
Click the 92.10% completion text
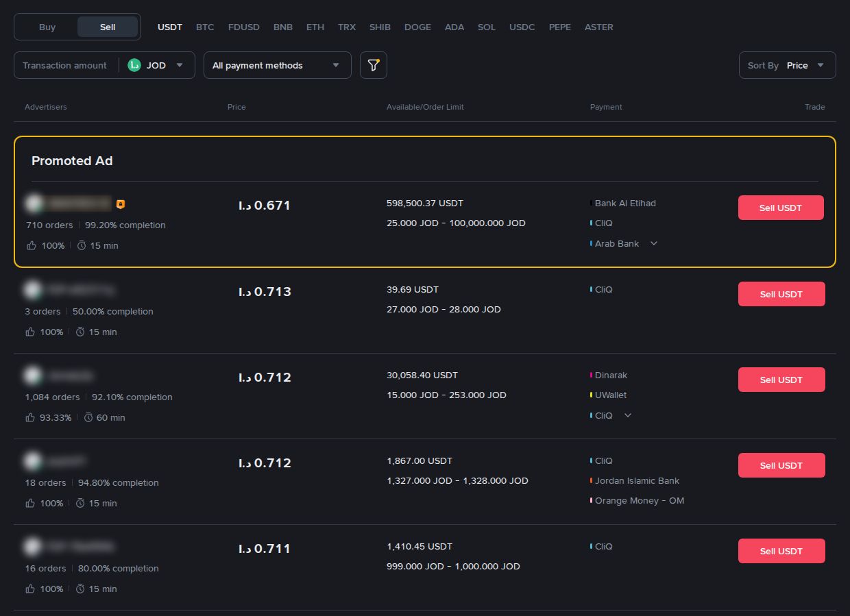(x=132, y=397)
